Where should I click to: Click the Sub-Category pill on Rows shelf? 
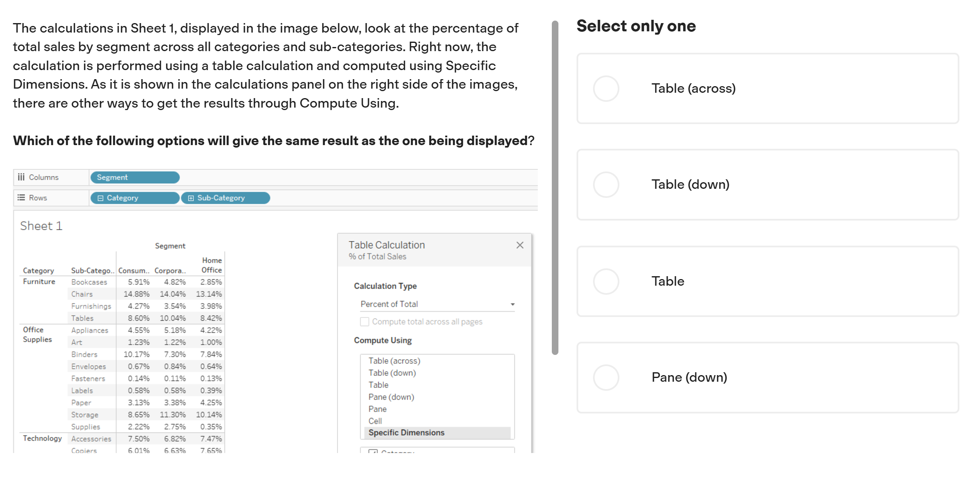point(225,198)
